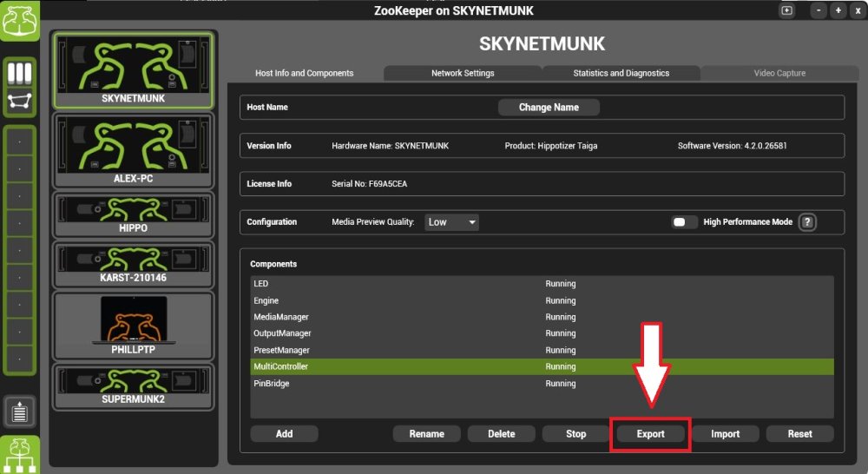
Task: Select the PinBridge component row
Action: coord(542,383)
